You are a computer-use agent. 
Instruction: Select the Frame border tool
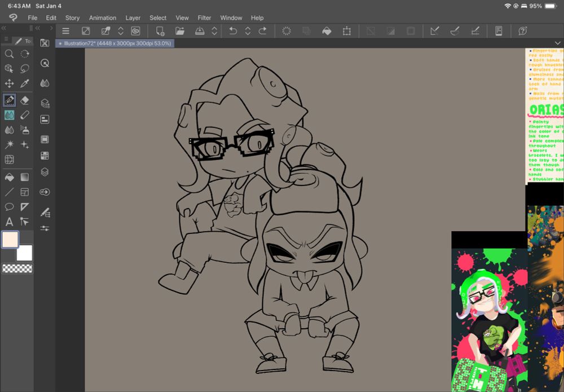pyautogui.click(x=24, y=192)
